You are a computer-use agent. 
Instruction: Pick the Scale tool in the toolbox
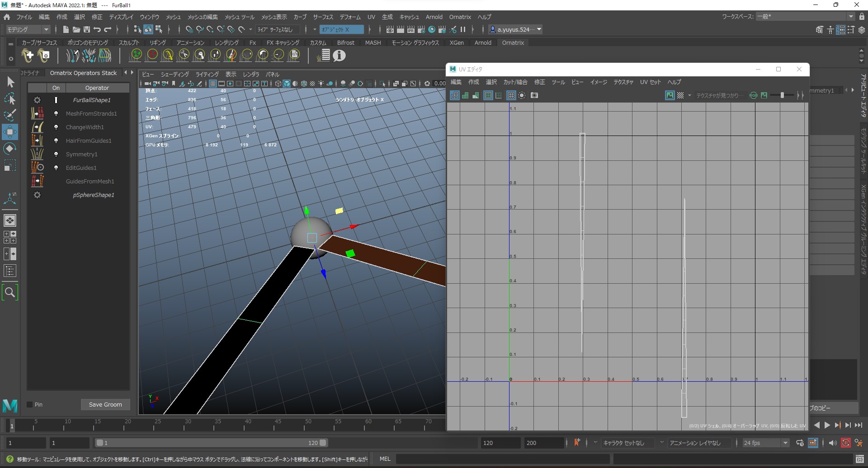click(10, 165)
